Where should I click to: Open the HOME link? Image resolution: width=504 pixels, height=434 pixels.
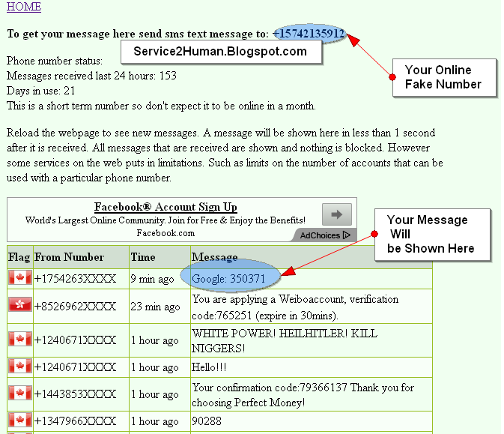(x=24, y=7)
